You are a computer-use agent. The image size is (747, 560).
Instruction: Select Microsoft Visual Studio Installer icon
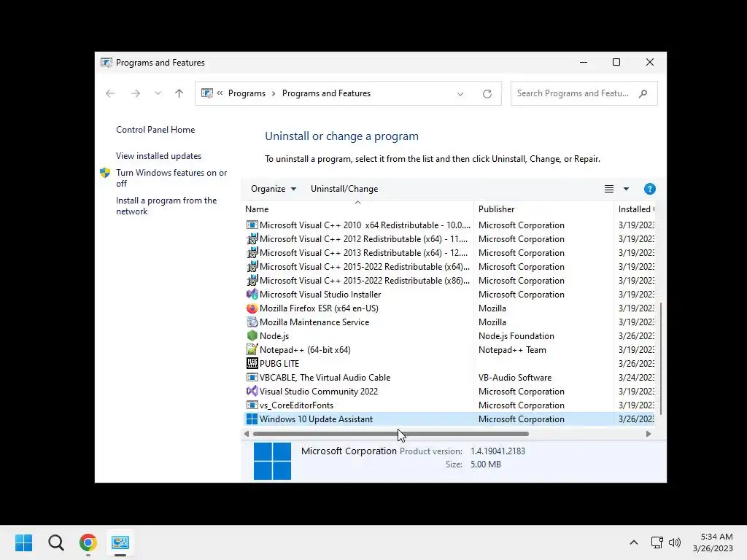(252, 294)
